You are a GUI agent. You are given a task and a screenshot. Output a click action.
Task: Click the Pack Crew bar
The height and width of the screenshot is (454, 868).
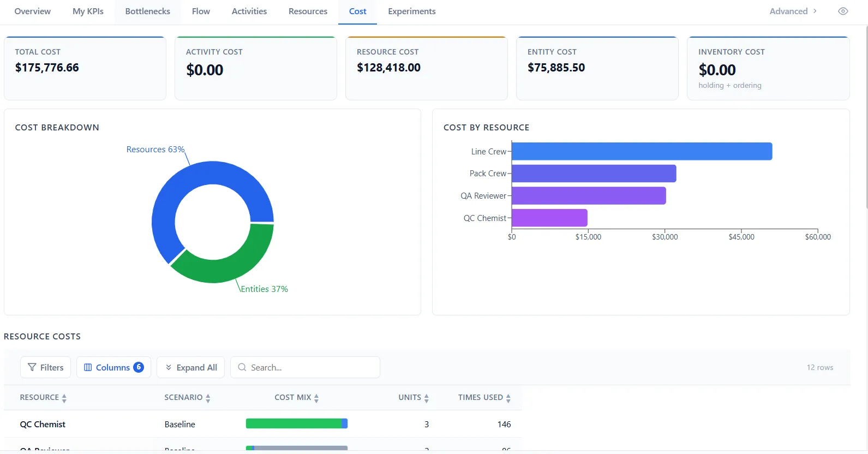tap(594, 174)
